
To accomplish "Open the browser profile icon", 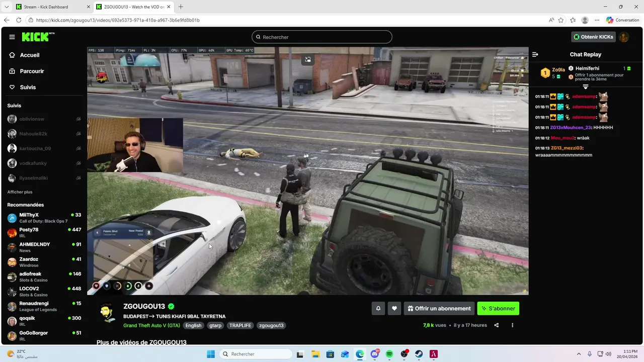I will coord(585,20).
